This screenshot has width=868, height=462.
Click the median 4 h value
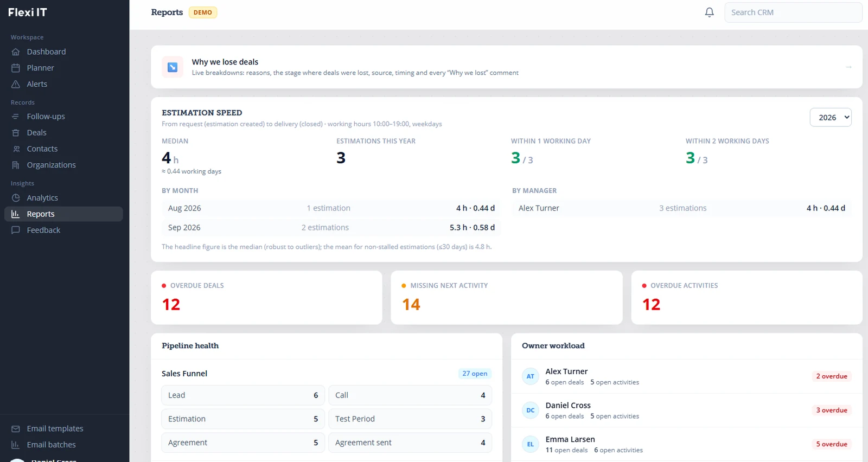[170, 158]
